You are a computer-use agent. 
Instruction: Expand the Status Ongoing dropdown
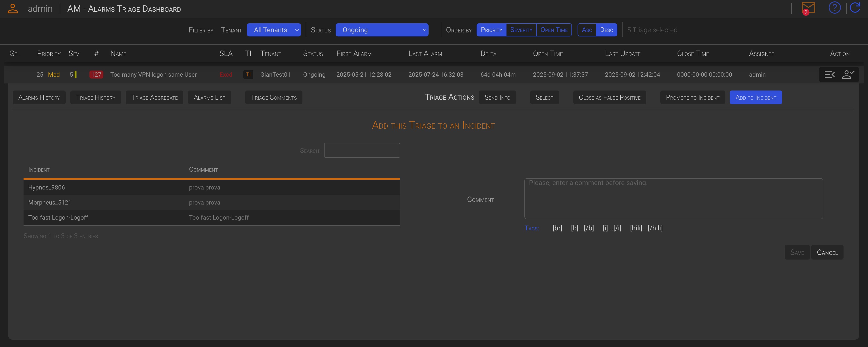coord(382,30)
